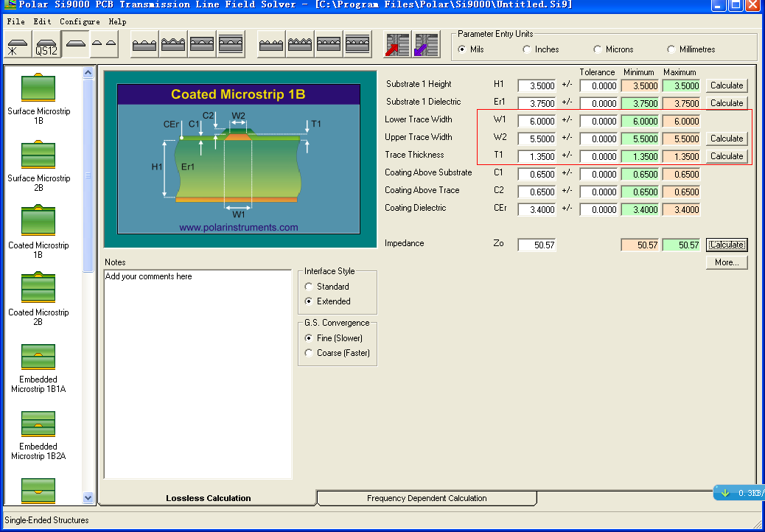
Task: Select Inches as parameter entry units
Action: pos(540,49)
